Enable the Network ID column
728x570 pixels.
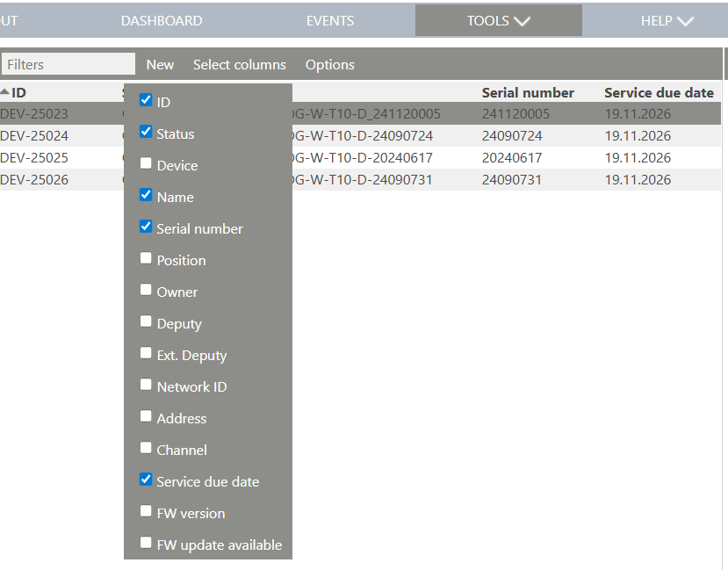pyautogui.click(x=146, y=384)
